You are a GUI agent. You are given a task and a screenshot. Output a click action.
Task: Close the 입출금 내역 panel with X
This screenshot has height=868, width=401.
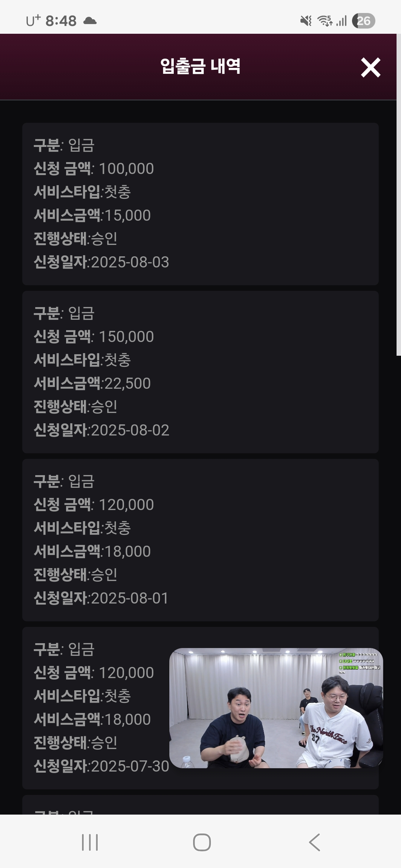click(371, 68)
